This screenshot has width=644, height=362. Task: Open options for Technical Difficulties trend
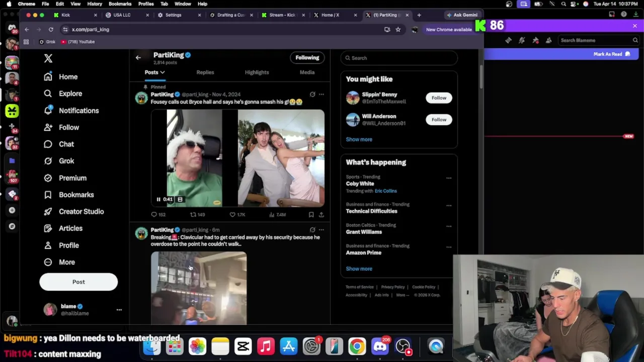pyautogui.click(x=449, y=206)
